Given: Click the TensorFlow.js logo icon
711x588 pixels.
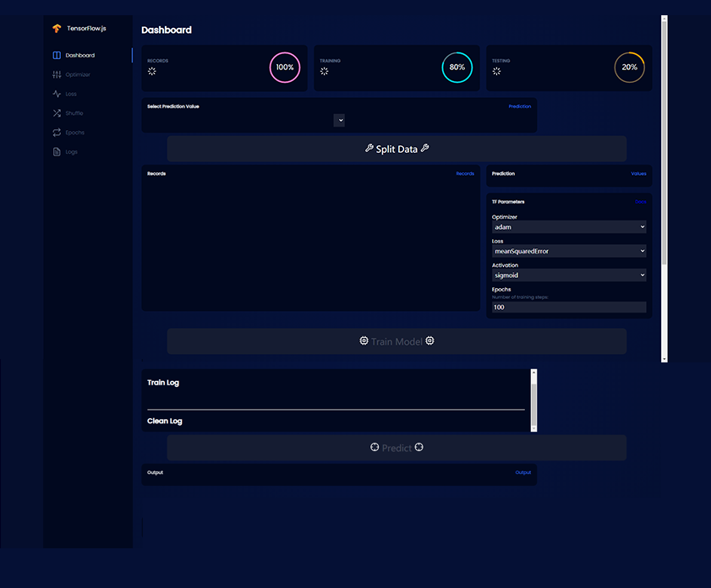Looking at the screenshot, I should tap(57, 29).
